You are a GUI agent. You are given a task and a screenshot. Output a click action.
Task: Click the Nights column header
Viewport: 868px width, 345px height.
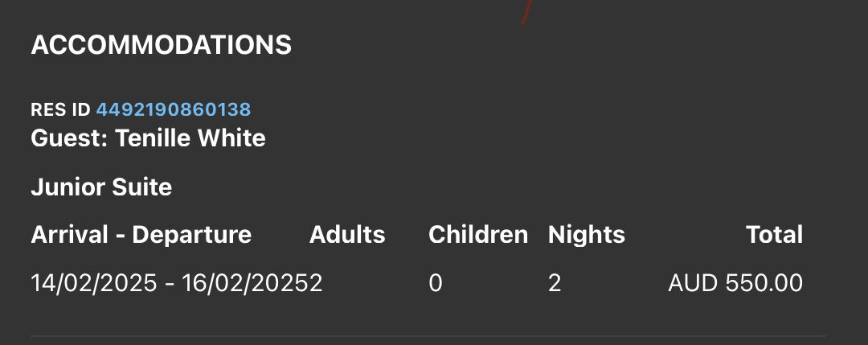586,235
